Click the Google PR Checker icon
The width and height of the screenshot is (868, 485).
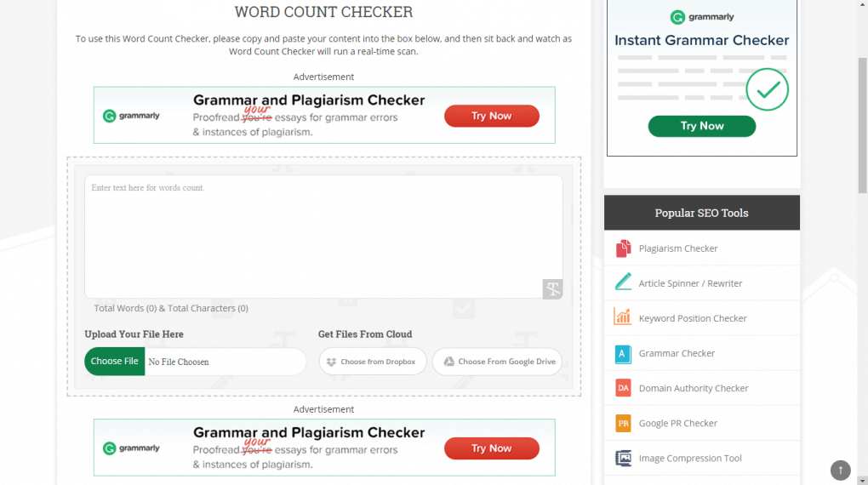[623, 423]
